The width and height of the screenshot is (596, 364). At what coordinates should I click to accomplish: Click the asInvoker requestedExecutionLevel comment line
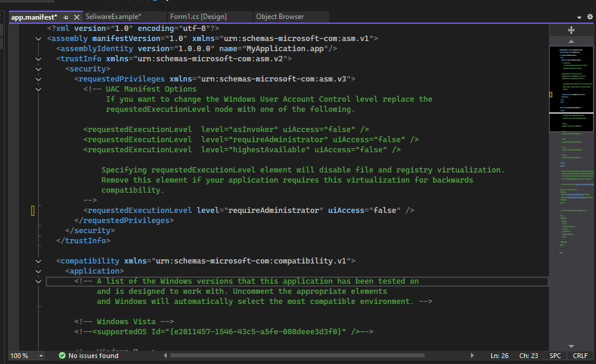[x=226, y=130]
